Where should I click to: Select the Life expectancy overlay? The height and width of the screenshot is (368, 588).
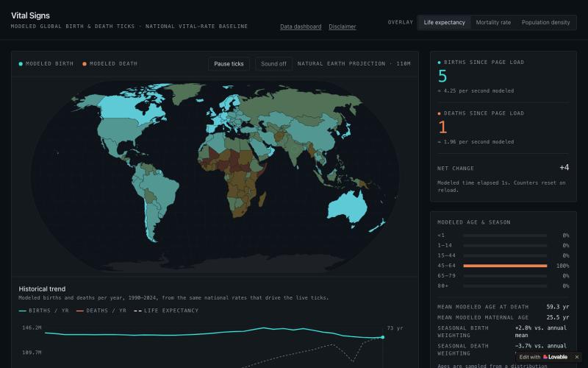(x=444, y=23)
